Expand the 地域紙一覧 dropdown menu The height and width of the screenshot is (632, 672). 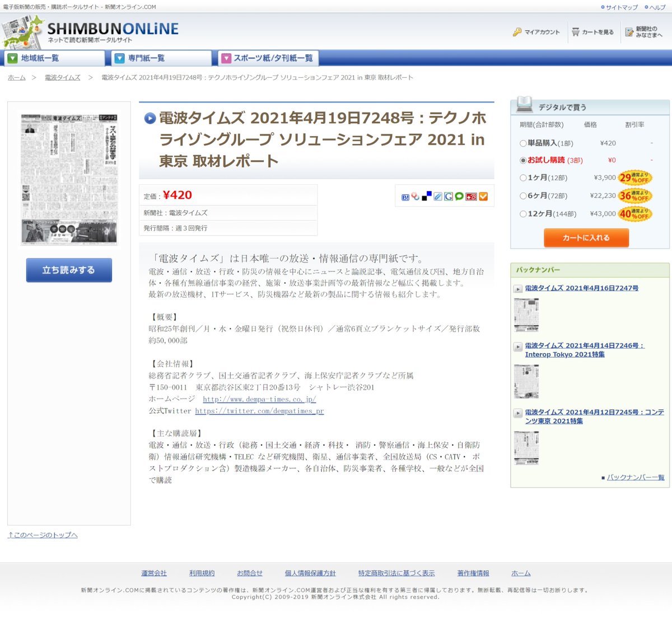point(54,58)
